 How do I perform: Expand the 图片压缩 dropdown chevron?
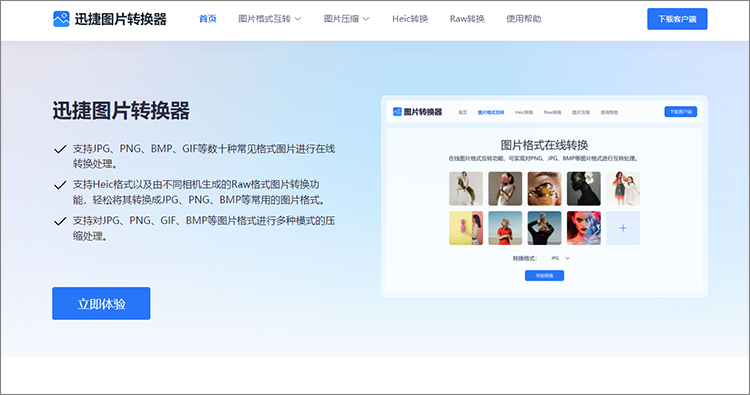[366, 19]
